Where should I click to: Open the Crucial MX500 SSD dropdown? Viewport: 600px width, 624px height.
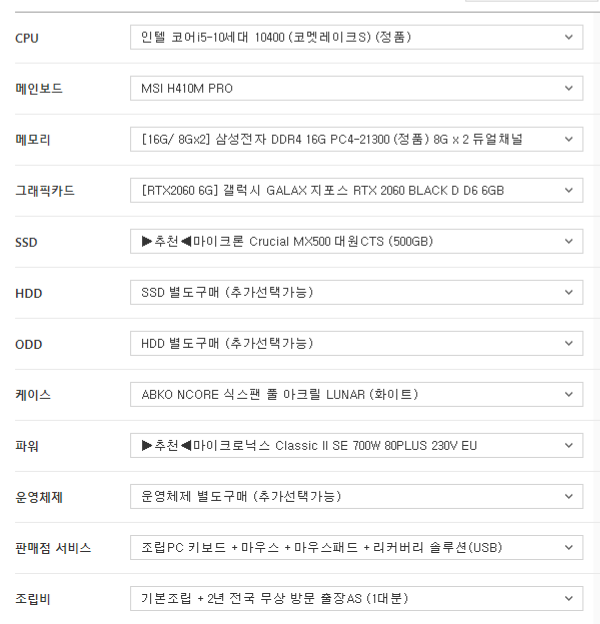356,242
